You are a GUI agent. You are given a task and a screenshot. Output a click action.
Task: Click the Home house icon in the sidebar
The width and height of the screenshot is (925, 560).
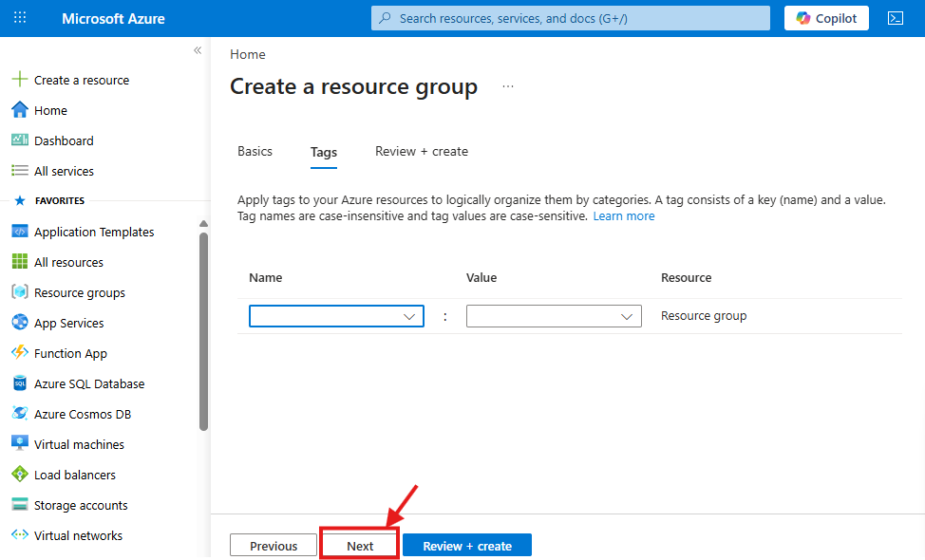pos(19,110)
